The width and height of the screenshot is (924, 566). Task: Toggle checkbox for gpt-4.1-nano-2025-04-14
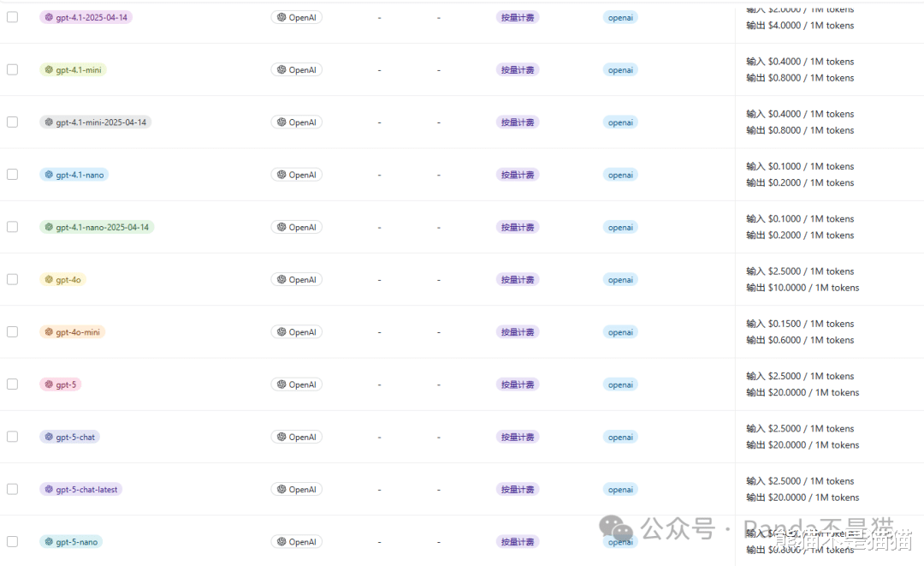point(12,227)
